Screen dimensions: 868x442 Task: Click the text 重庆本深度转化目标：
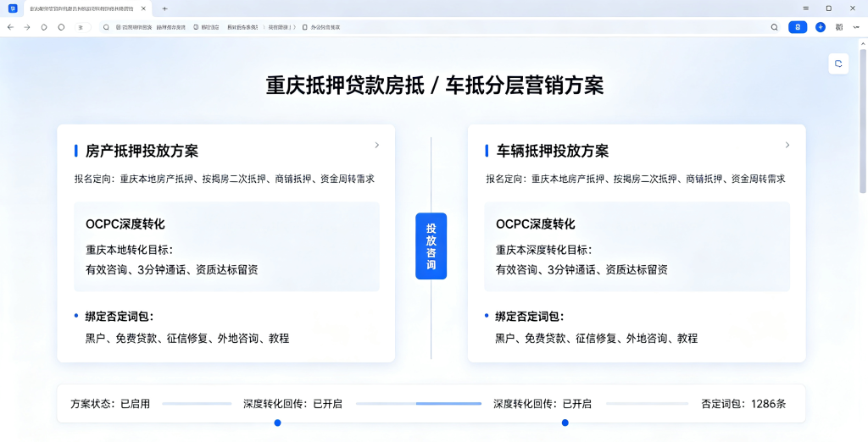click(x=543, y=250)
